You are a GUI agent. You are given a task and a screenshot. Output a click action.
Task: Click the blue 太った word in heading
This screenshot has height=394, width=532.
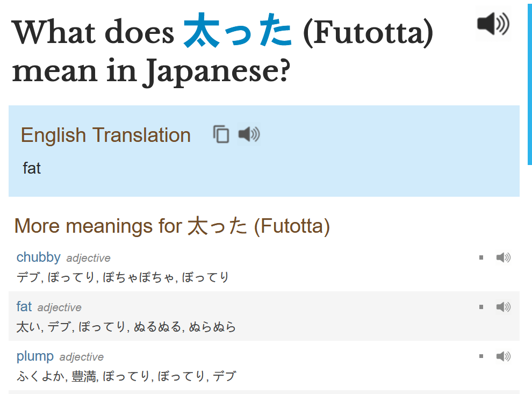pos(238,32)
